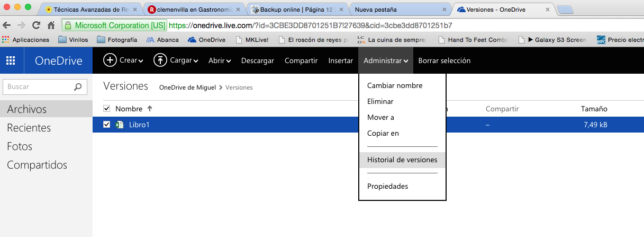Select Mover a menu entry
This screenshot has width=644, height=237.
tap(381, 117)
